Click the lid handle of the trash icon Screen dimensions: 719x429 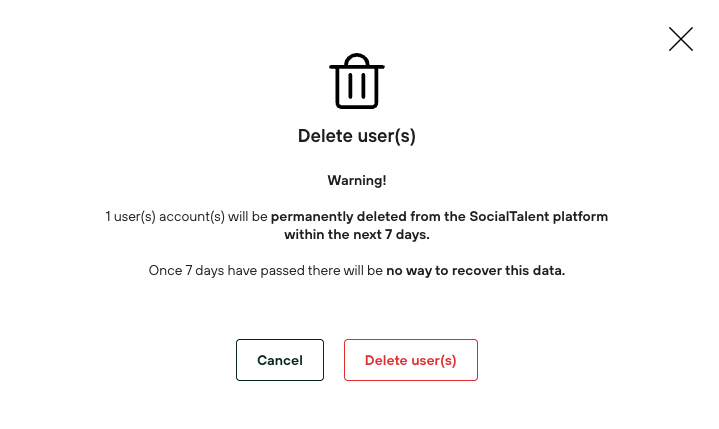(x=357, y=57)
